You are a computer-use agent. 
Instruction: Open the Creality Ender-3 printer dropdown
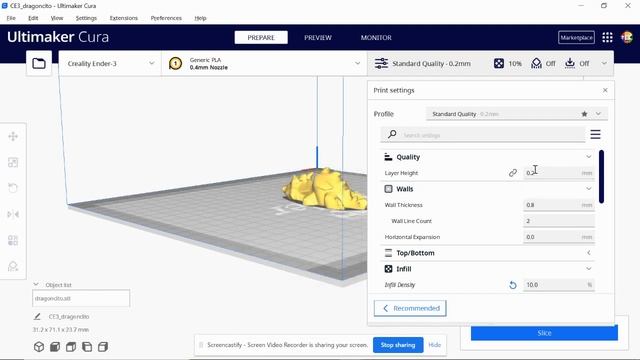pyautogui.click(x=110, y=64)
